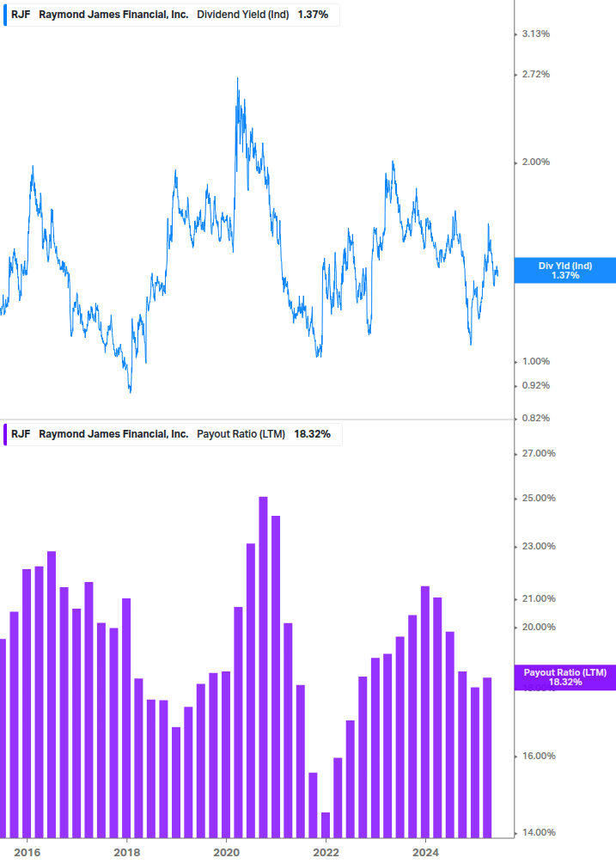Click the 2024 x-axis label
This screenshot has height=864, width=616.
[425, 853]
